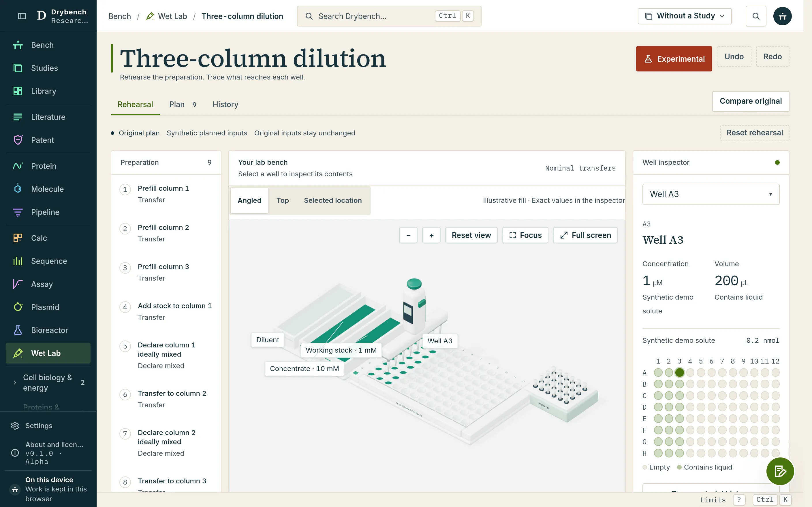Image resolution: width=812 pixels, height=507 pixels.
Task: Click Reset rehearsal
Action: point(755,133)
